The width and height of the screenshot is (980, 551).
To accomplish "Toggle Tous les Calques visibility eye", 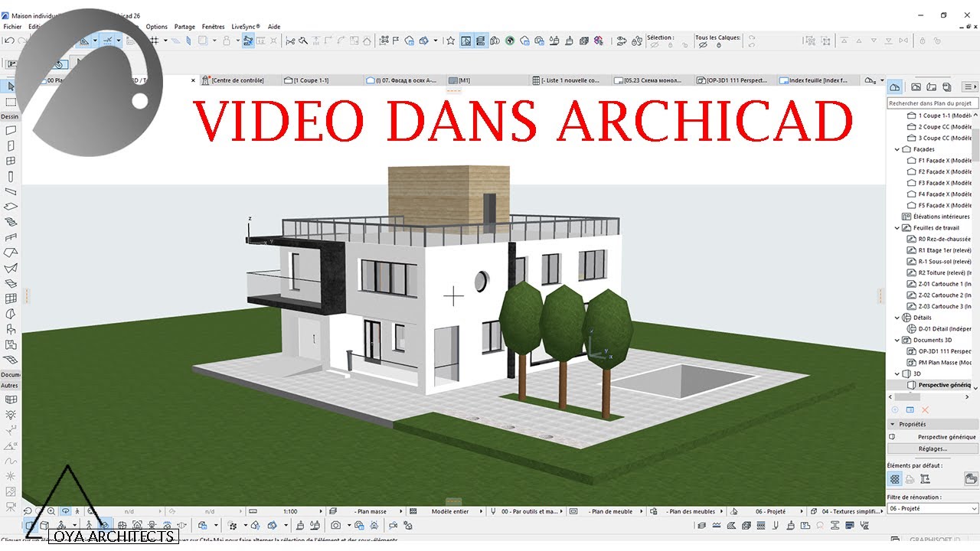I will [703, 45].
